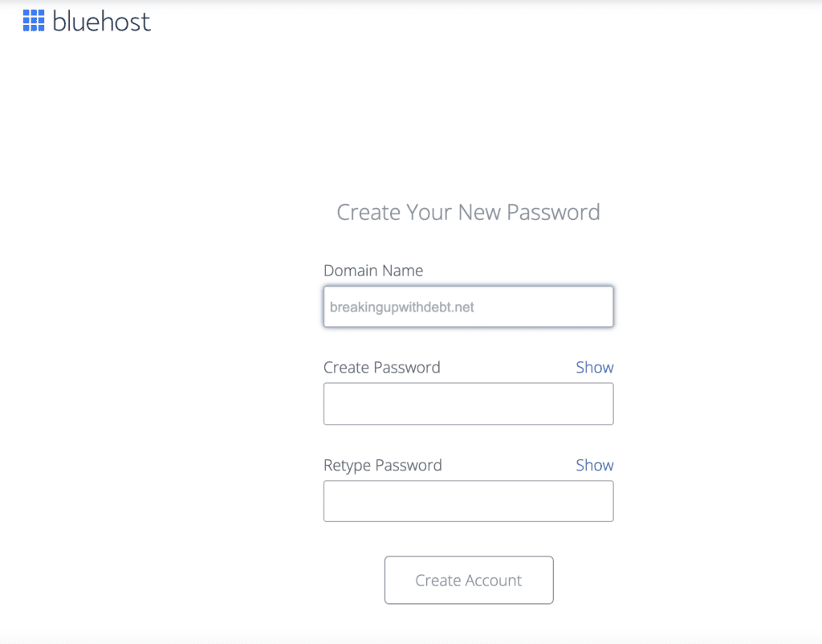Click the bluehost wordmark text
Image resolution: width=822 pixels, height=644 pixels.
point(102,22)
